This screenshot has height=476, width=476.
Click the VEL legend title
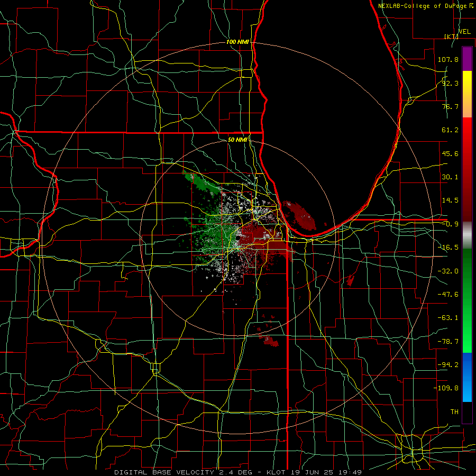(464, 32)
